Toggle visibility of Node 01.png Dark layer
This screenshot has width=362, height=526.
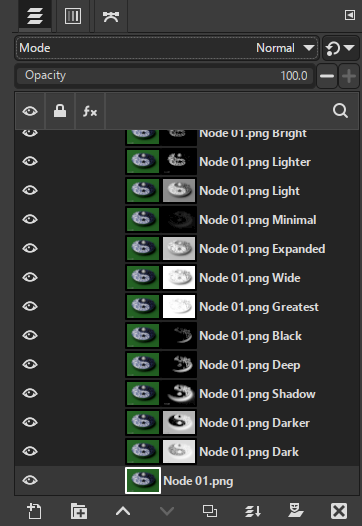[30, 451]
